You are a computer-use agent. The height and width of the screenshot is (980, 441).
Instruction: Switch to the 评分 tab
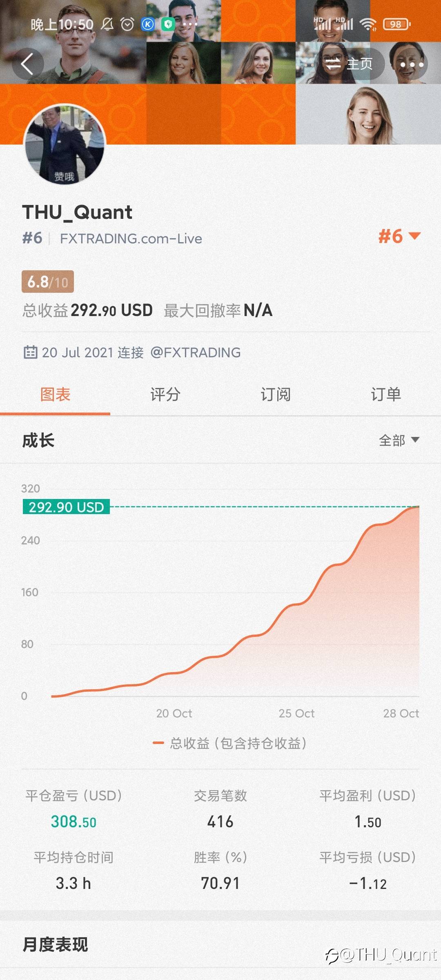tap(165, 394)
